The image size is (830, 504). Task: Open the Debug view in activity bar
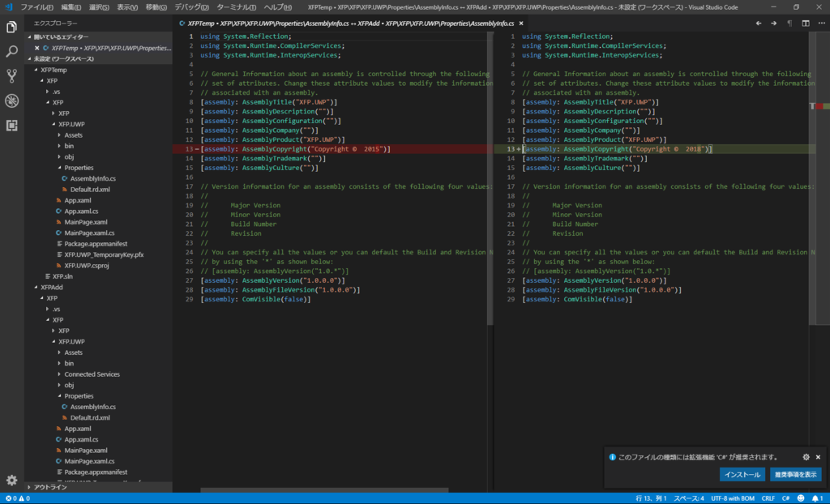[11, 100]
